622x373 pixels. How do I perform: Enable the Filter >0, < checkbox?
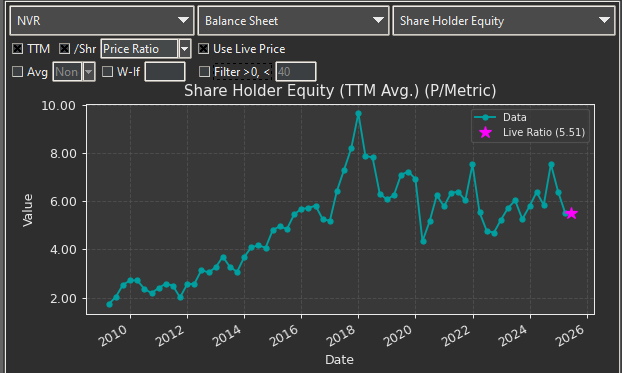click(x=204, y=72)
